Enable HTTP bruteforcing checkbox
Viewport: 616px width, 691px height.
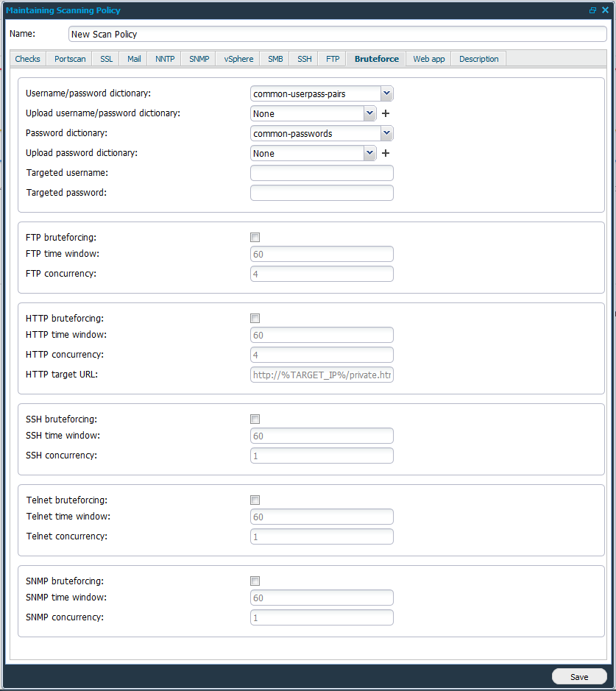click(x=255, y=319)
